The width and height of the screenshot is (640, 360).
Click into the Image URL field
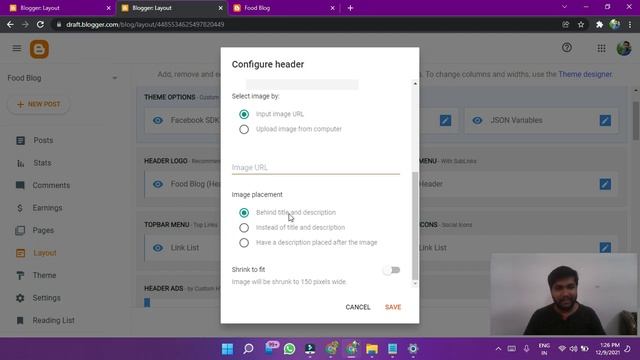coord(316,167)
